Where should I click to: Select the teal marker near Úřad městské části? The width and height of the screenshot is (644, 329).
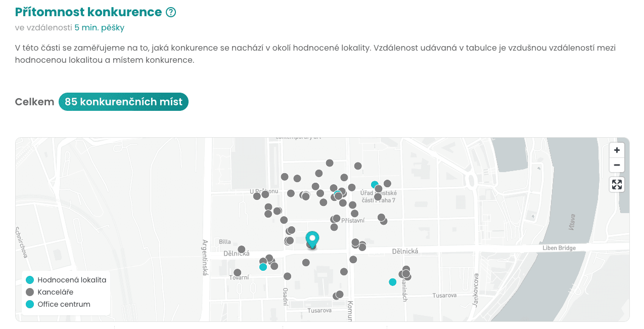(x=375, y=184)
